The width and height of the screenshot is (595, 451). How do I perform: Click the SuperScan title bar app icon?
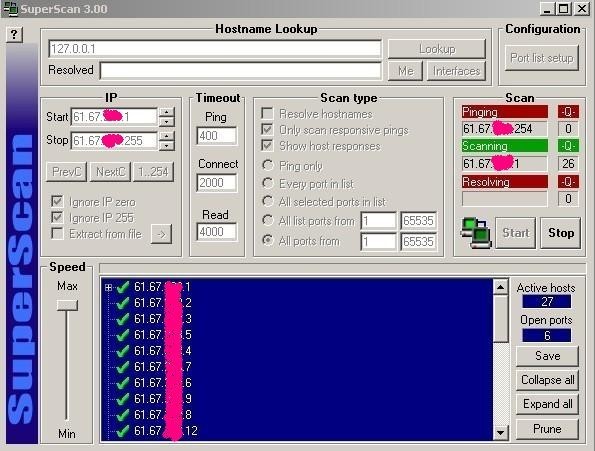click(10, 9)
